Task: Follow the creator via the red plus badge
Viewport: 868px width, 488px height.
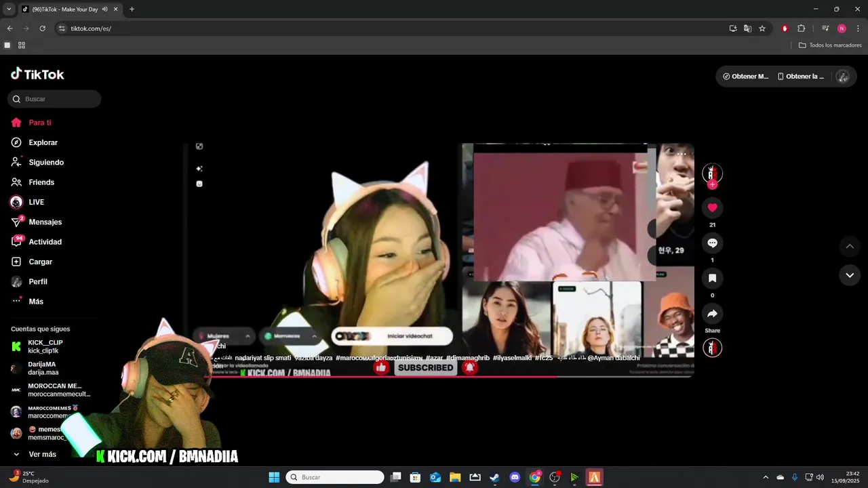Action: 712,184
